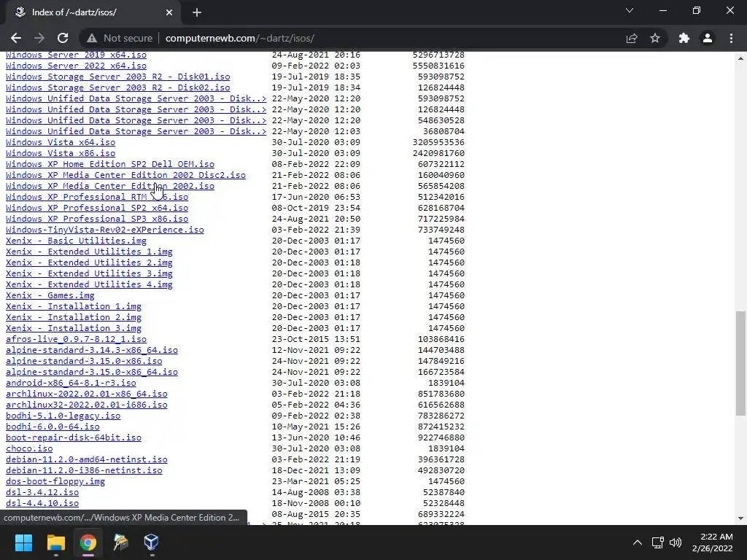Share this page icon in address bar
This screenshot has height=560, width=747.
(632, 38)
